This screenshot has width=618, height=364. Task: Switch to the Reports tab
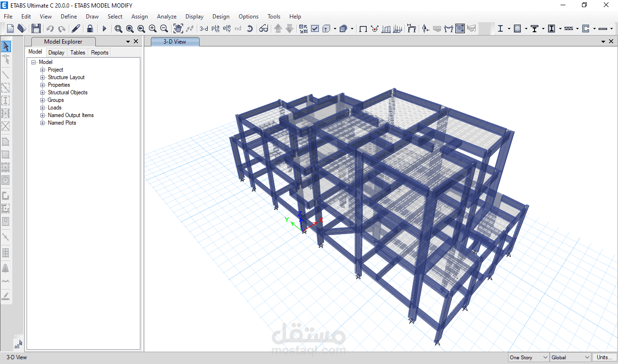[x=100, y=53]
